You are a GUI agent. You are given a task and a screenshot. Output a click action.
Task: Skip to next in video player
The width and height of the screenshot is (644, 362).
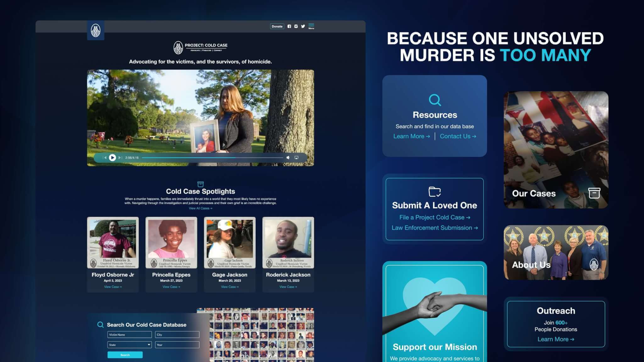[120, 158]
